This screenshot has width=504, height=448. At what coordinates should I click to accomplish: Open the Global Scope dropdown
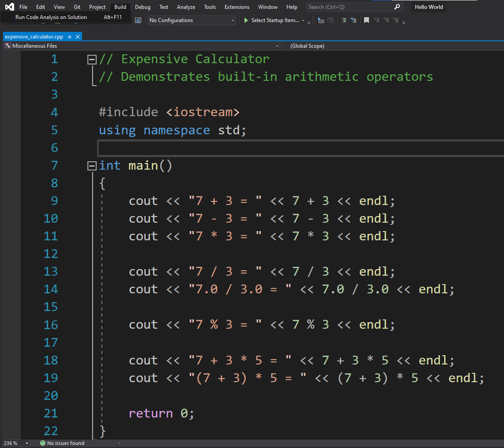click(392, 46)
